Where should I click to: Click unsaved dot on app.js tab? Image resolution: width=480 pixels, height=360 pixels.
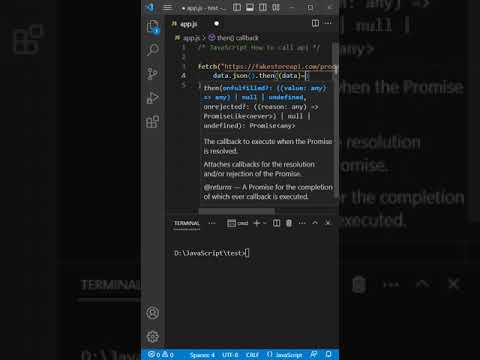[217, 24]
